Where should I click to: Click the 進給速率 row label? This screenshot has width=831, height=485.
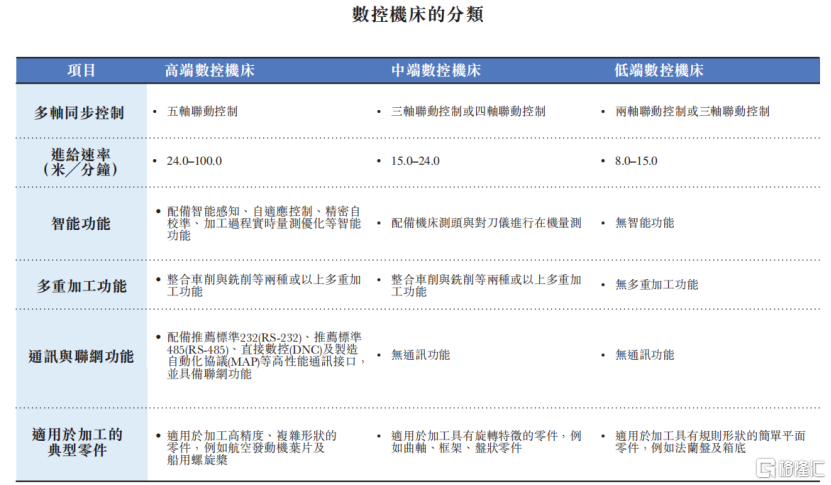click(80, 161)
